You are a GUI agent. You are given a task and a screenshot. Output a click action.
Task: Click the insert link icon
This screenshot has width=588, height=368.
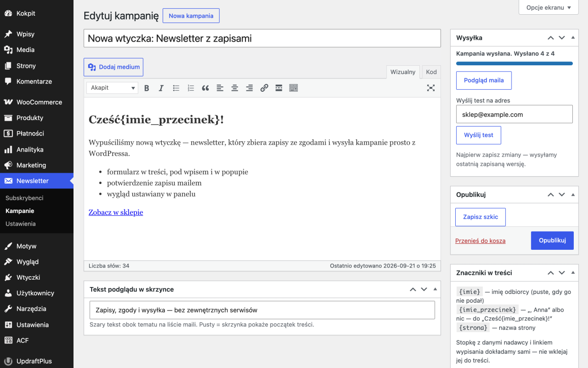pyautogui.click(x=264, y=88)
